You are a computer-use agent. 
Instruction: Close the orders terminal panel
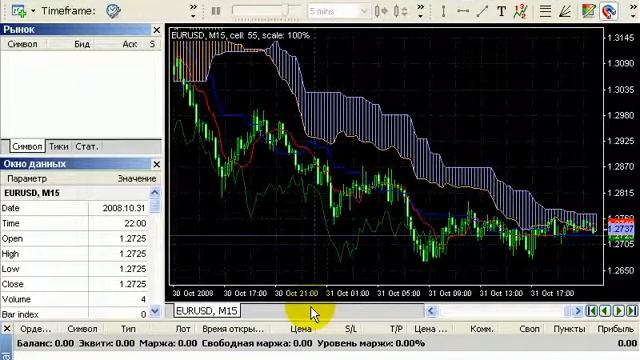(x=7, y=329)
